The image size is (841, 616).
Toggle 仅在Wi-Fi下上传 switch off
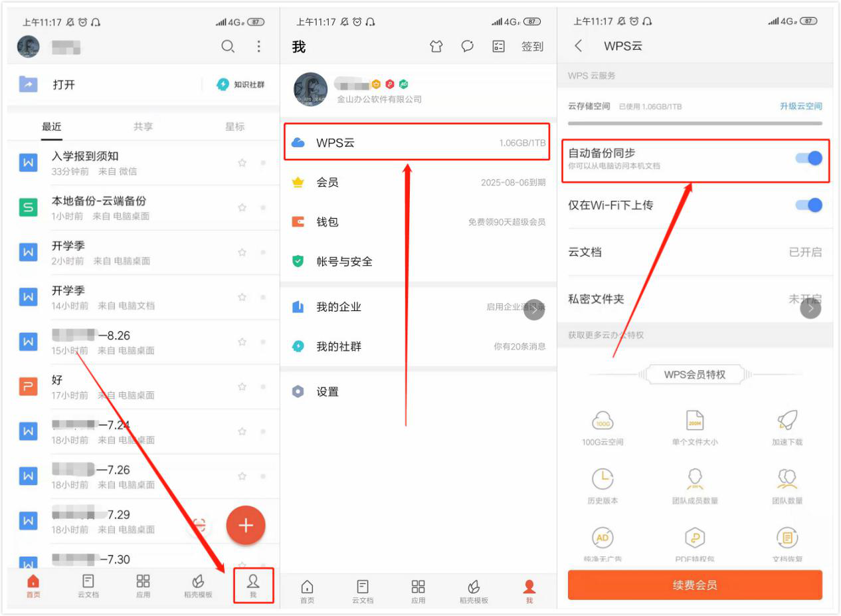808,205
